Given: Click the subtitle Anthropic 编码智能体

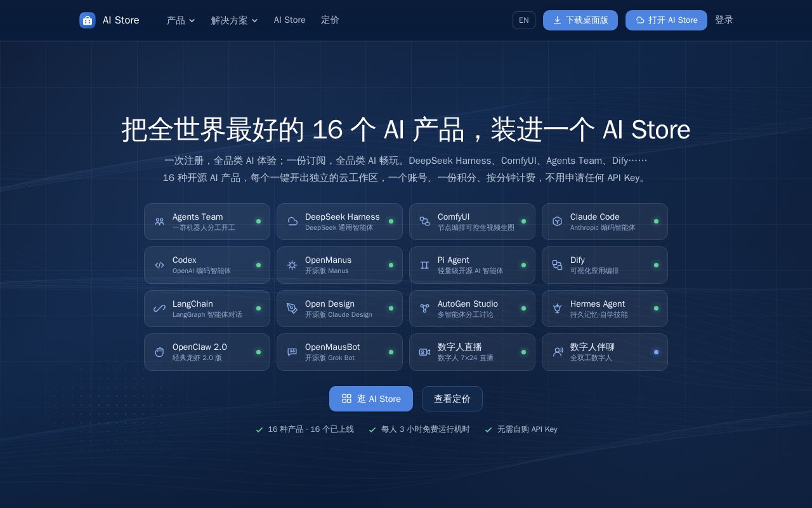Looking at the screenshot, I should tap(603, 228).
